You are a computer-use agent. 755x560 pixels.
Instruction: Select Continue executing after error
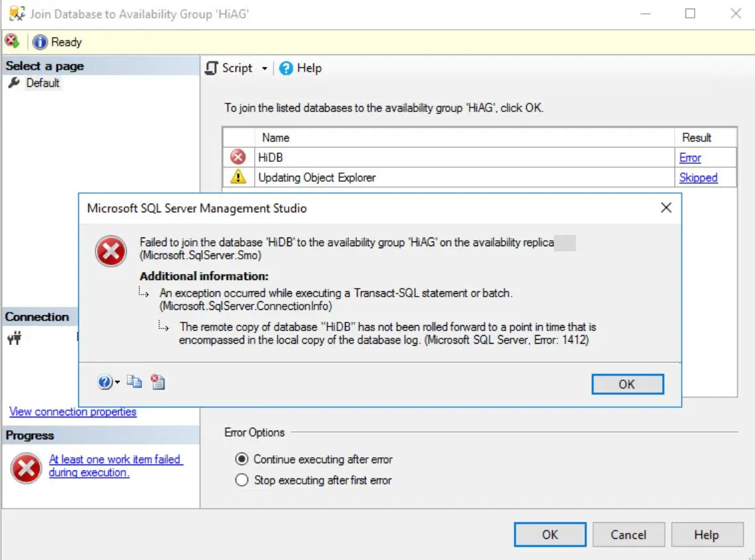313,459
